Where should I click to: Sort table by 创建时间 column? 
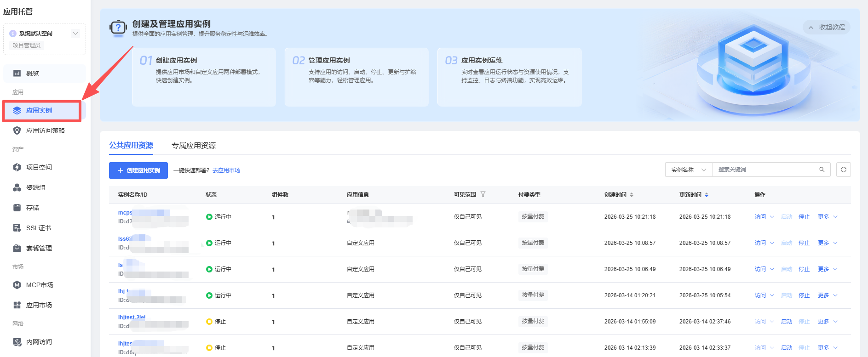tap(631, 195)
